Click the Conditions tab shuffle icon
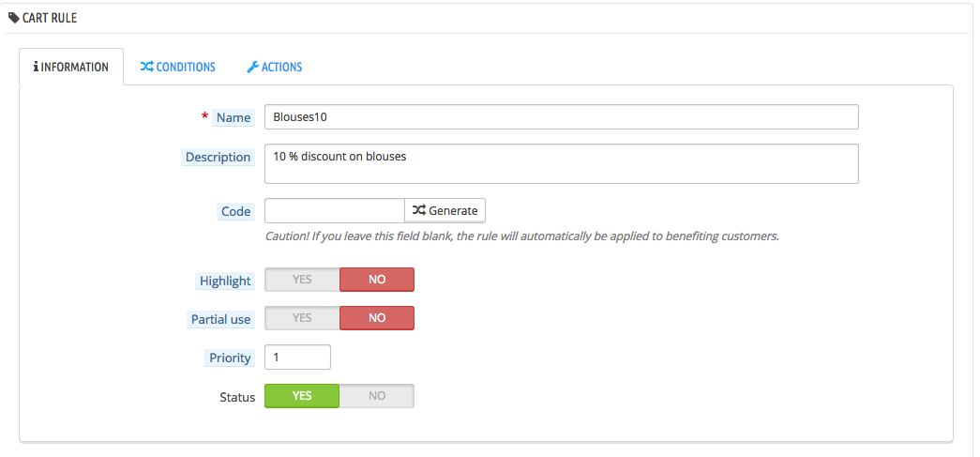Viewport: 980px width, 457px height. tap(146, 67)
